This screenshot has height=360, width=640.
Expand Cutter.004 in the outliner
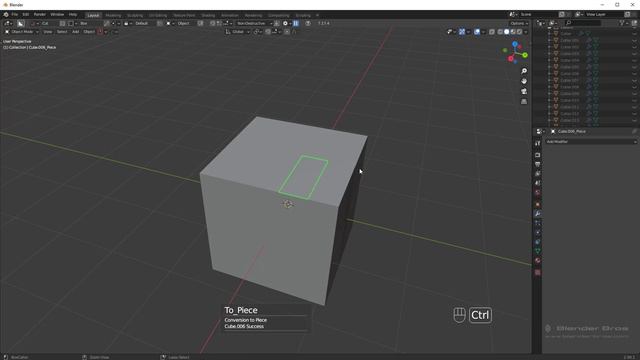point(549,60)
